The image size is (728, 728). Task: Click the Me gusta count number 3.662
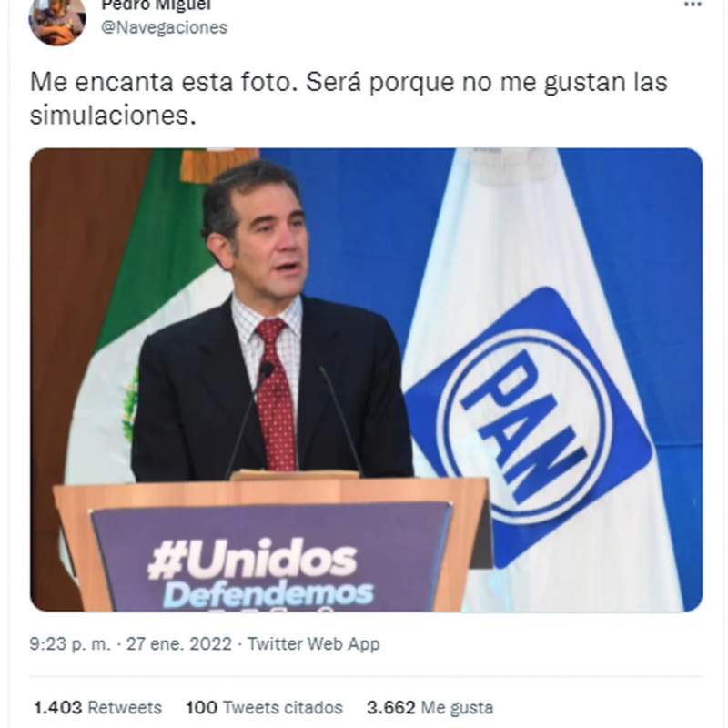391,707
